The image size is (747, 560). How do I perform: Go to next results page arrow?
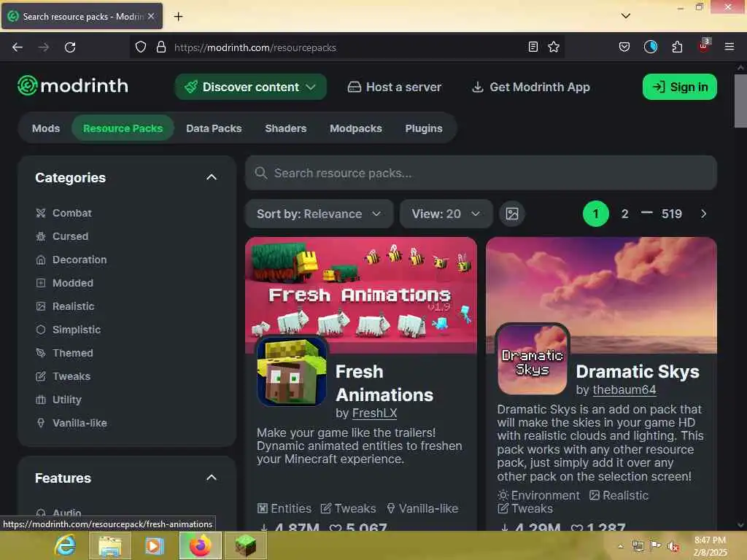704,214
